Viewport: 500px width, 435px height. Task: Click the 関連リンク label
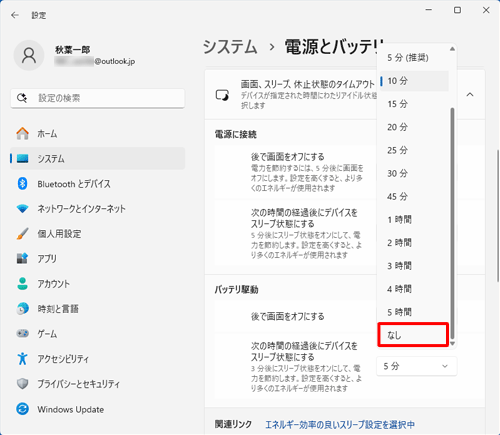(233, 424)
